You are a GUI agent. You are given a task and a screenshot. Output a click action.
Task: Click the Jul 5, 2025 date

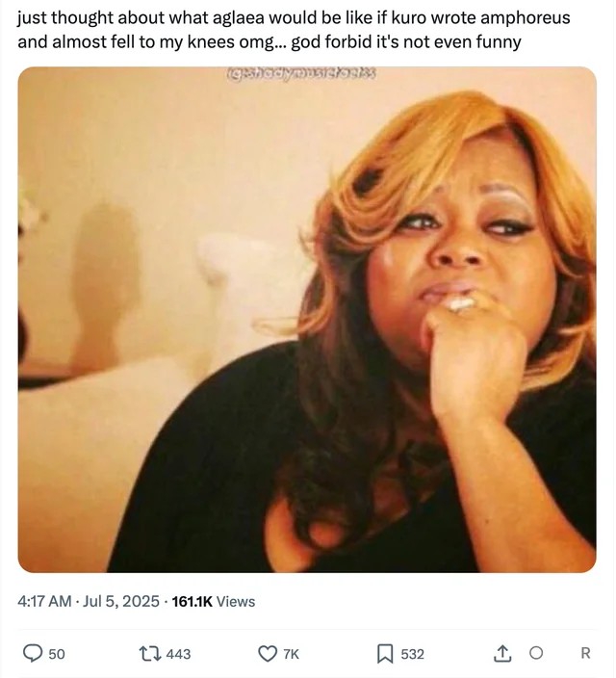pos(121,601)
